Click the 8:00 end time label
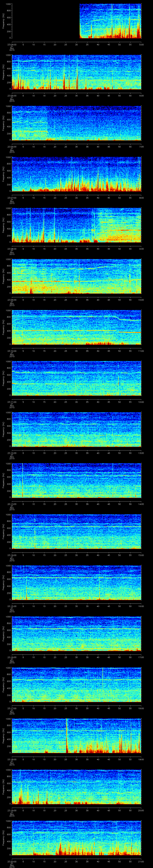 (141, 198)
